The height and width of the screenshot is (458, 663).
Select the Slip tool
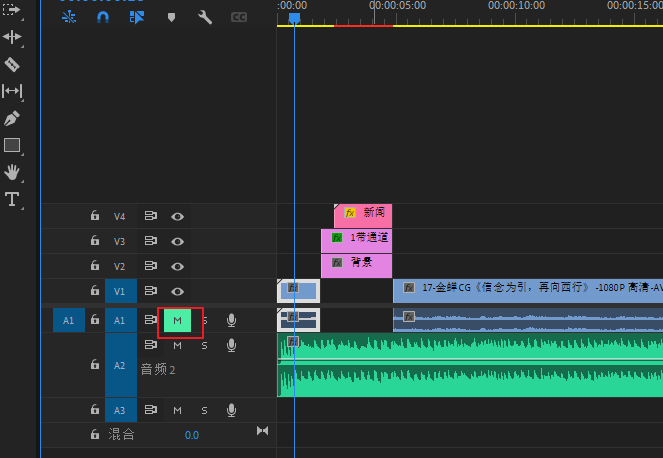(12, 91)
